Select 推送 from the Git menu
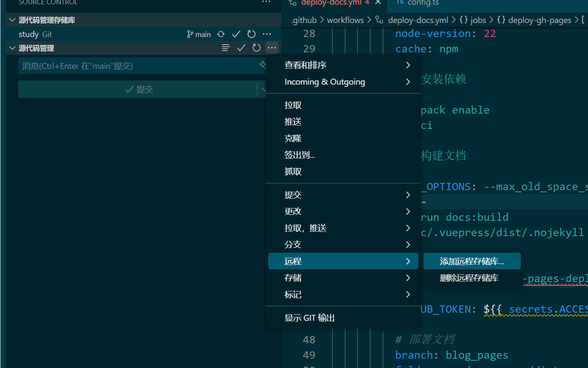 (293, 121)
